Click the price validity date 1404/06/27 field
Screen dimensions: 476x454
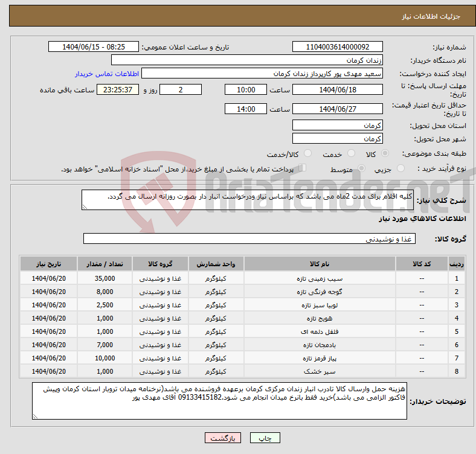click(337, 109)
